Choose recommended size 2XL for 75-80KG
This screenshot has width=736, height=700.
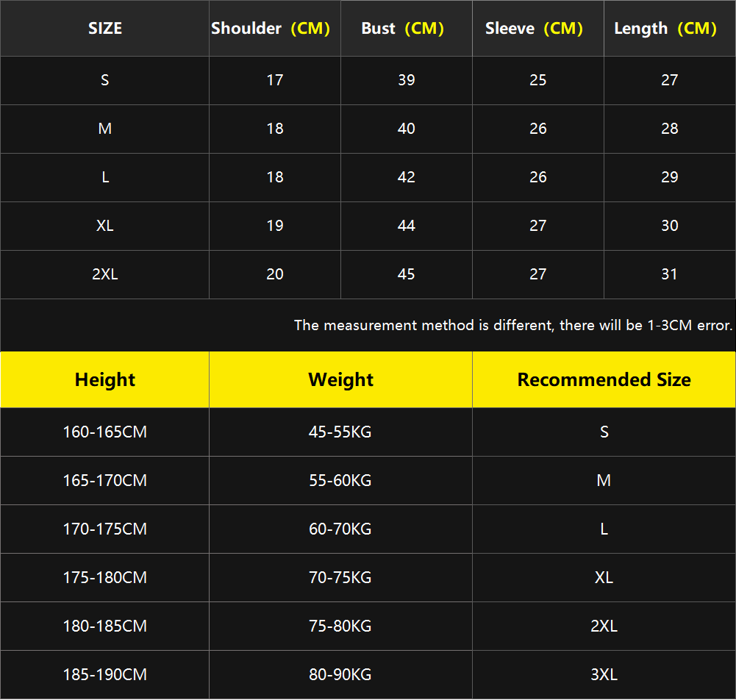604,626
